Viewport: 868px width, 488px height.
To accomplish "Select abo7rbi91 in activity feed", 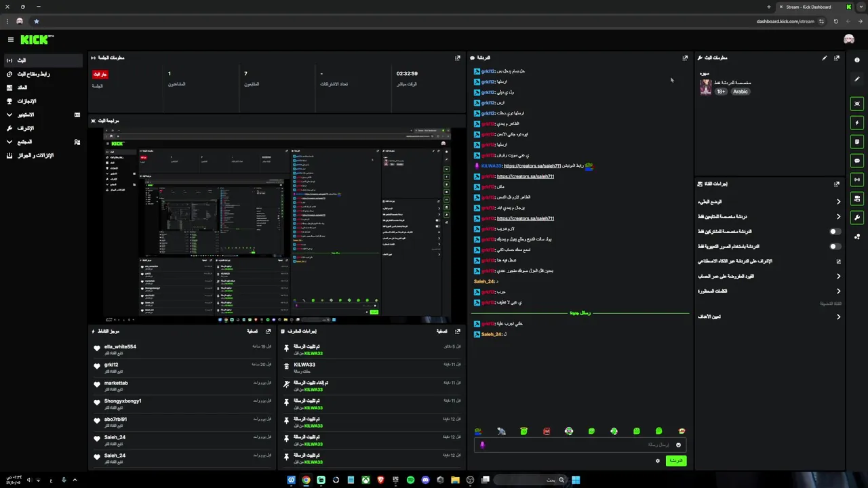I will (x=115, y=420).
